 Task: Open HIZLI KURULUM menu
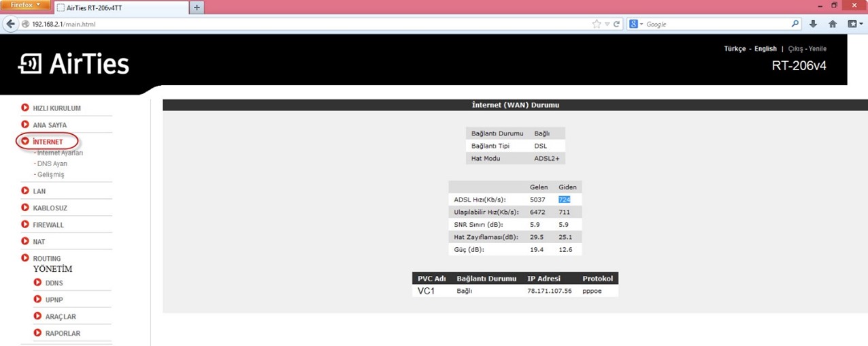click(x=56, y=108)
